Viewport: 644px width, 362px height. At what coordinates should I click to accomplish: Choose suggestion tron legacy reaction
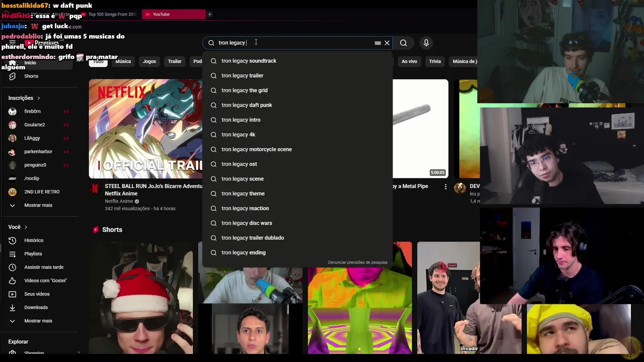297,208
